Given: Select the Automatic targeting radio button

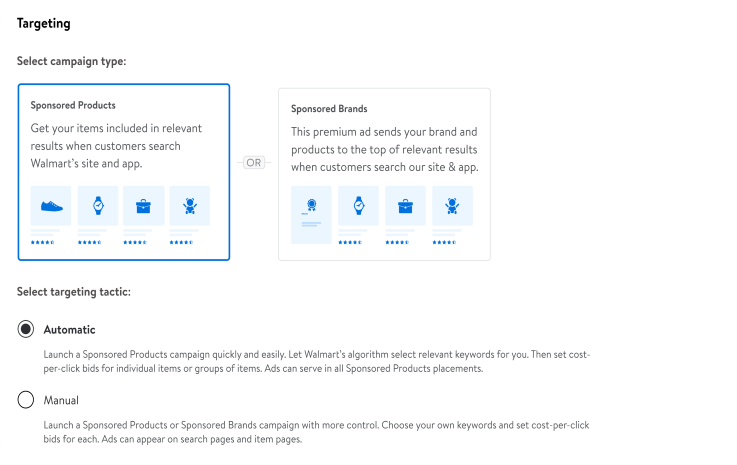Looking at the screenshot, I should coord(26,330).
